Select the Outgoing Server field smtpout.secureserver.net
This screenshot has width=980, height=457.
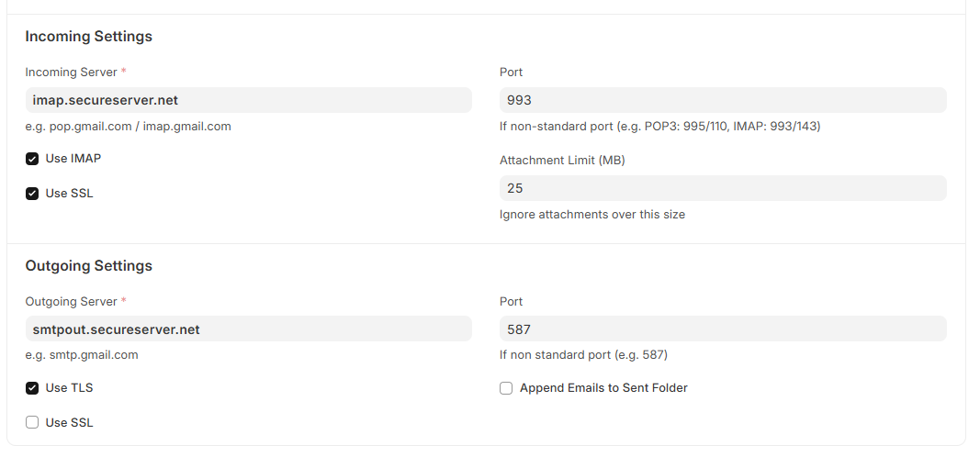tap(248, 329)
